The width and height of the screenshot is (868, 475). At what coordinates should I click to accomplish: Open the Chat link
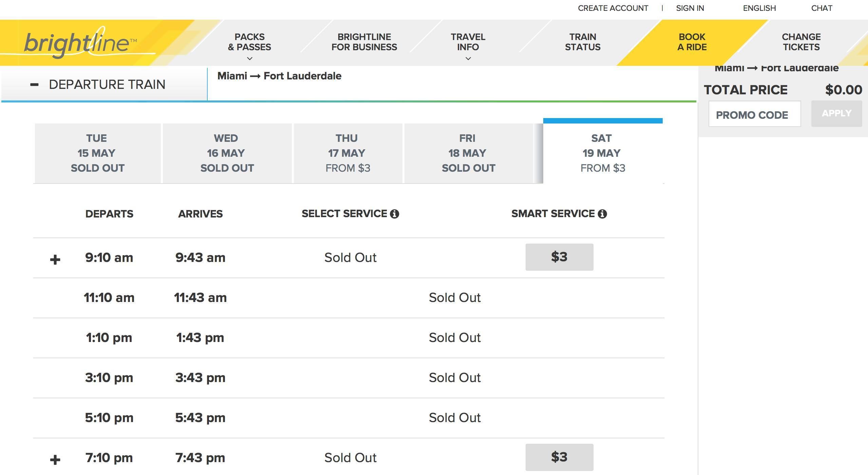[822, 8]
